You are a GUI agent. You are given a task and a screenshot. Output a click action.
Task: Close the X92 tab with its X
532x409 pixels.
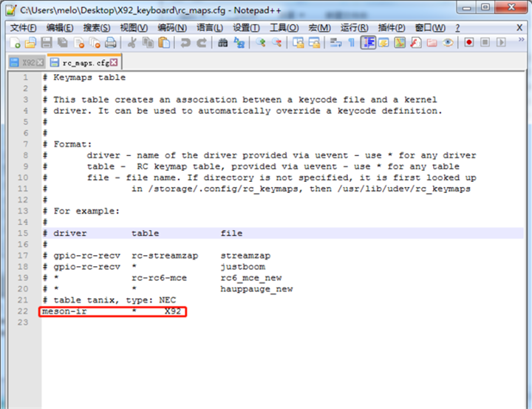pyautogui.click(x=40, y=63)
